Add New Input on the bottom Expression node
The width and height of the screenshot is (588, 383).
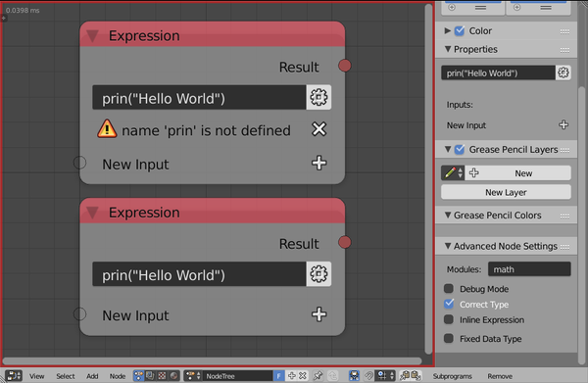(318, 314)
